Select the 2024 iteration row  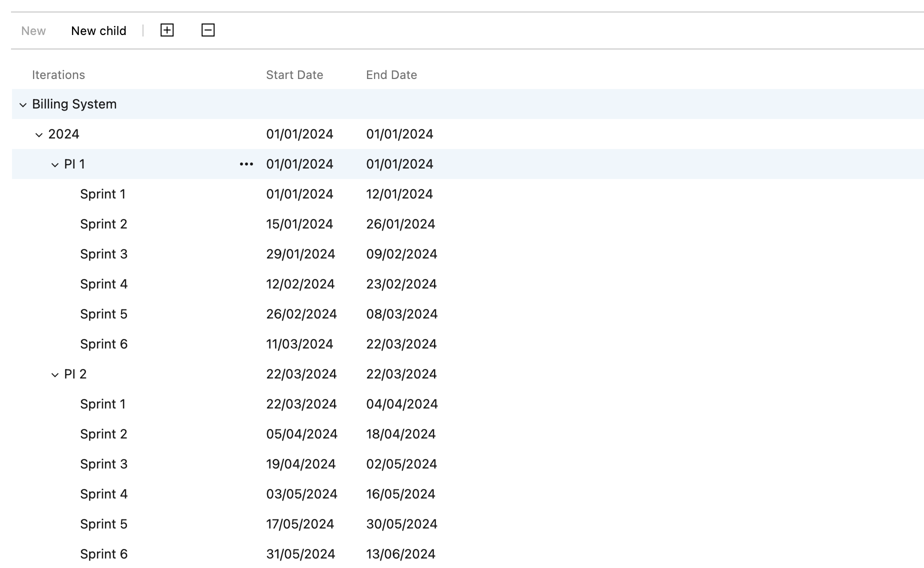click(x=64, y=134)
